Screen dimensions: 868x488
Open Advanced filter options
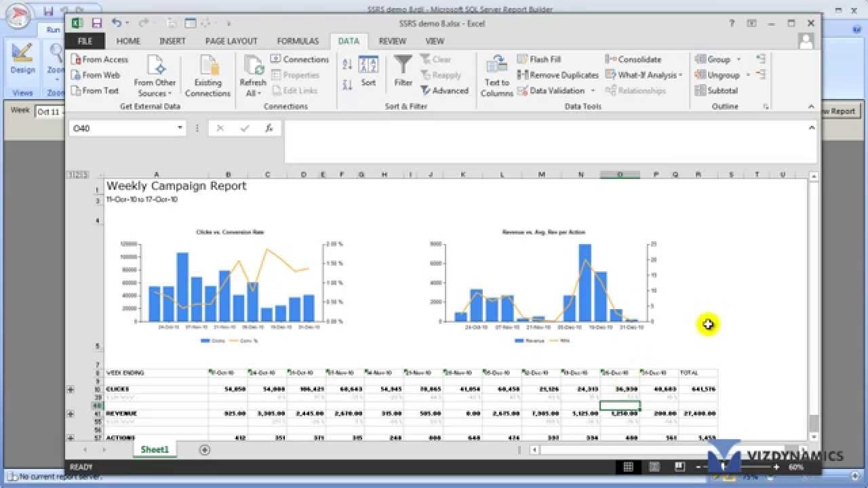444,91
